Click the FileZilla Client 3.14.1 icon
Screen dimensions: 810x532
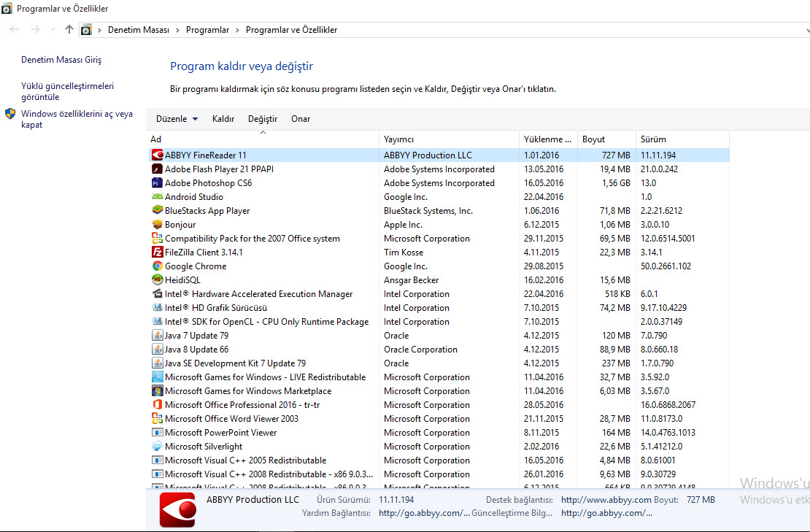pos(157,252)
